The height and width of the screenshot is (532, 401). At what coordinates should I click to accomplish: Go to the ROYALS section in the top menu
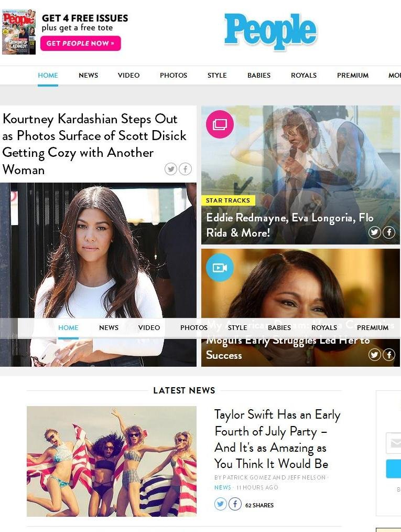point(304,76)
